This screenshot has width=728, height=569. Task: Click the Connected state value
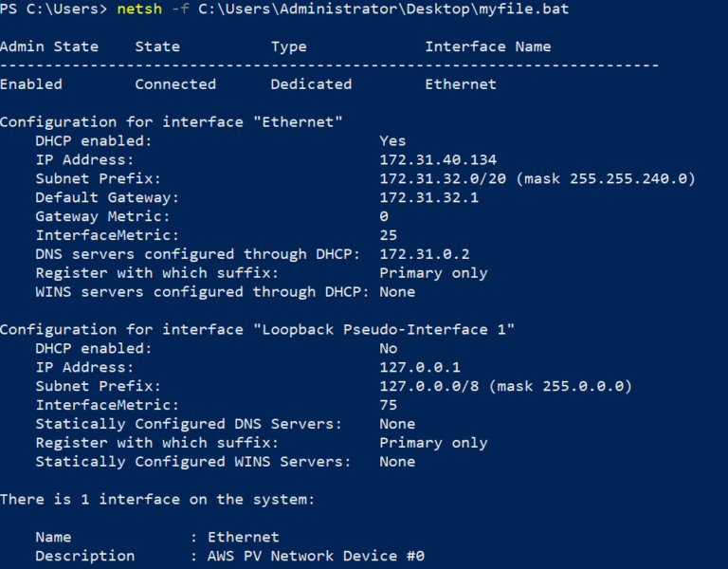click(x=175, y=84)
